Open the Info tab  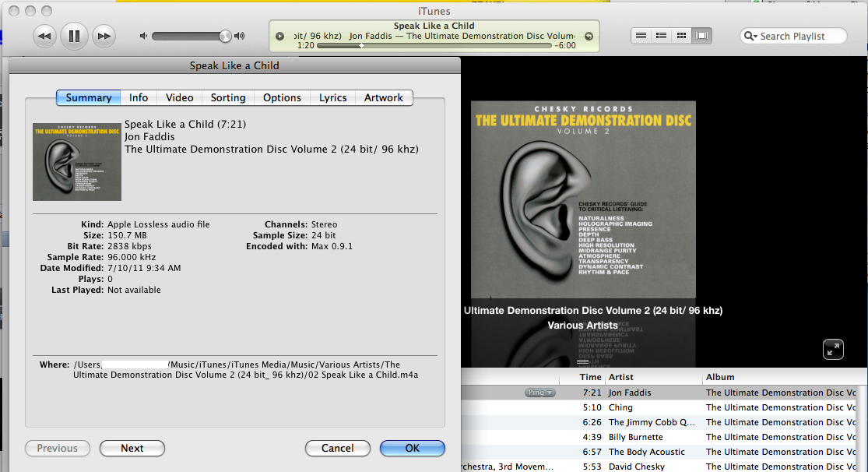(x=139, y=97)
